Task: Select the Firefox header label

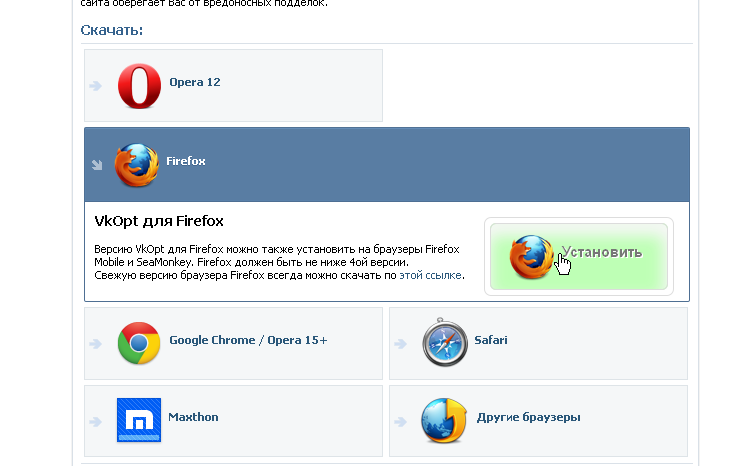Action: click(x=186, y=161)
